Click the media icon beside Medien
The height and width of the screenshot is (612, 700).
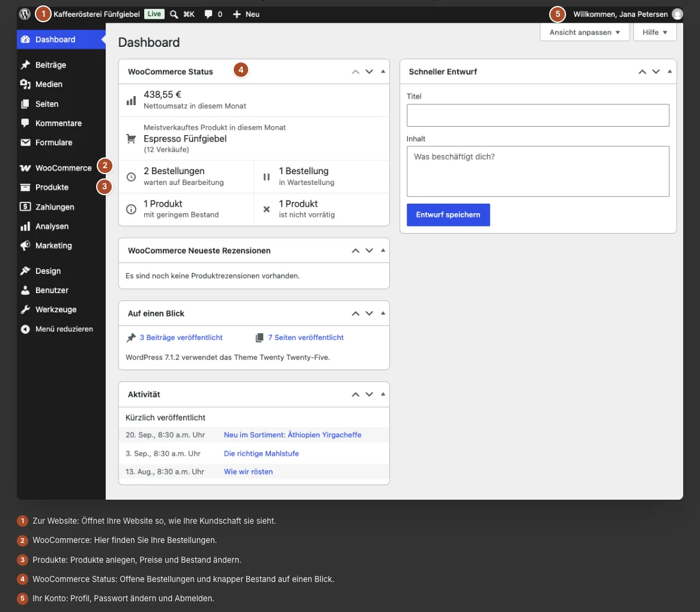(25, 84)
